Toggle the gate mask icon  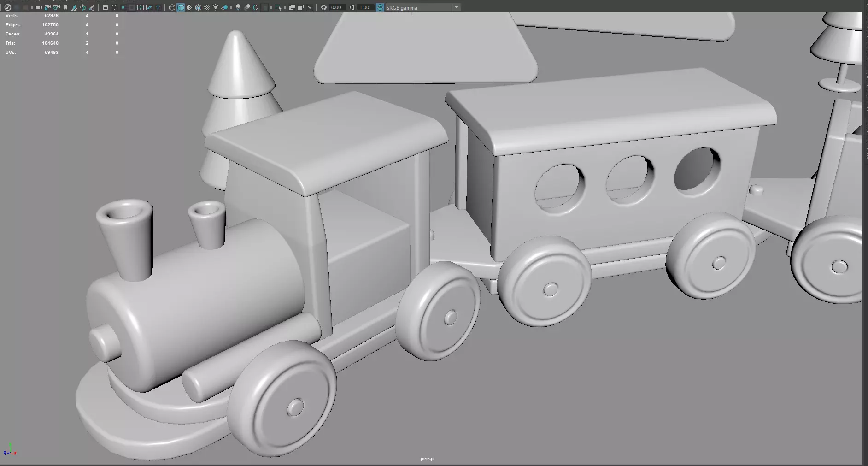[x=132, y=7]
